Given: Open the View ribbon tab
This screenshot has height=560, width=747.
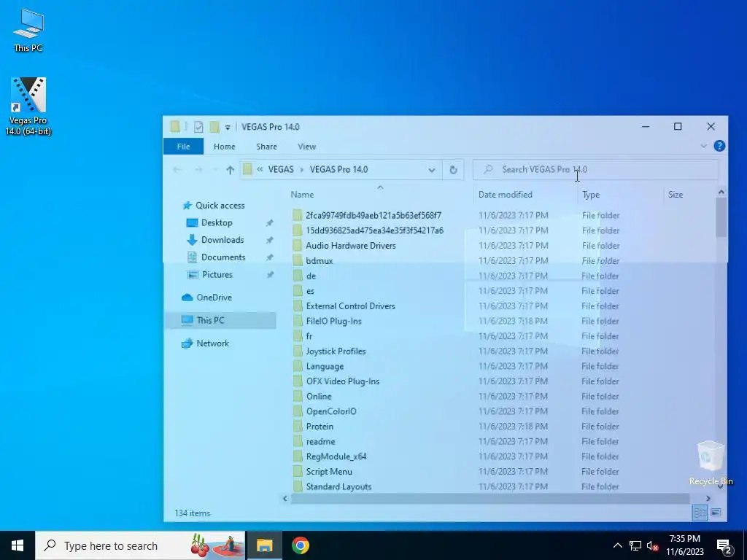Looking at the screenshot, I should [307, 147].
